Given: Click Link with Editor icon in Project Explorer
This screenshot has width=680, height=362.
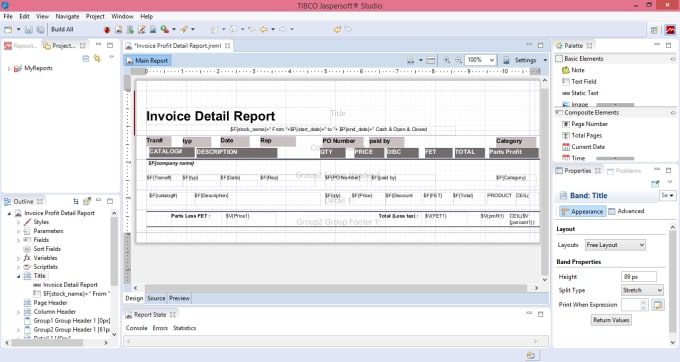Looking at the screenshot, I should (97, 59).
